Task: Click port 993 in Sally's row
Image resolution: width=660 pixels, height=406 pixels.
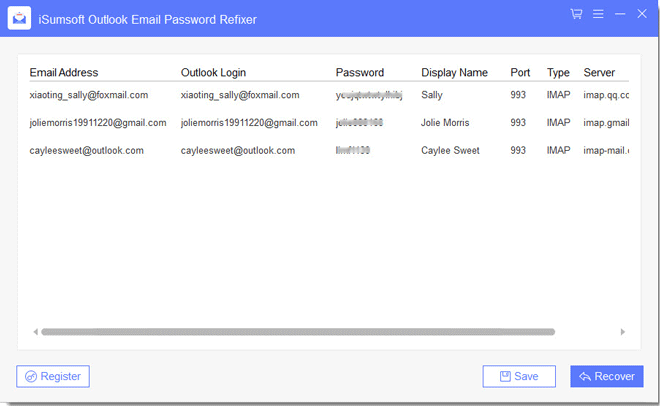Action: tap(518, 95)
